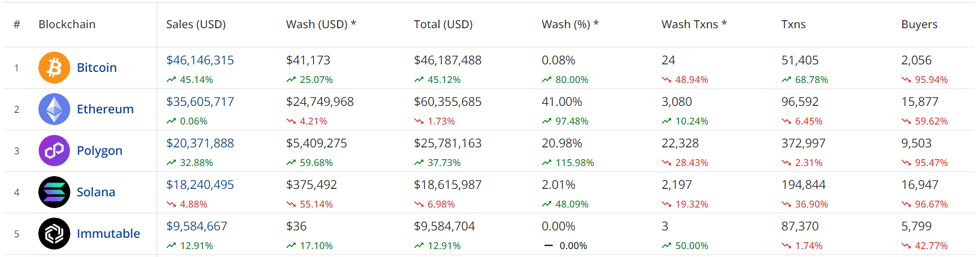
Task: Sort by the Sales (USD) column header
Action: tap(196, 24)
